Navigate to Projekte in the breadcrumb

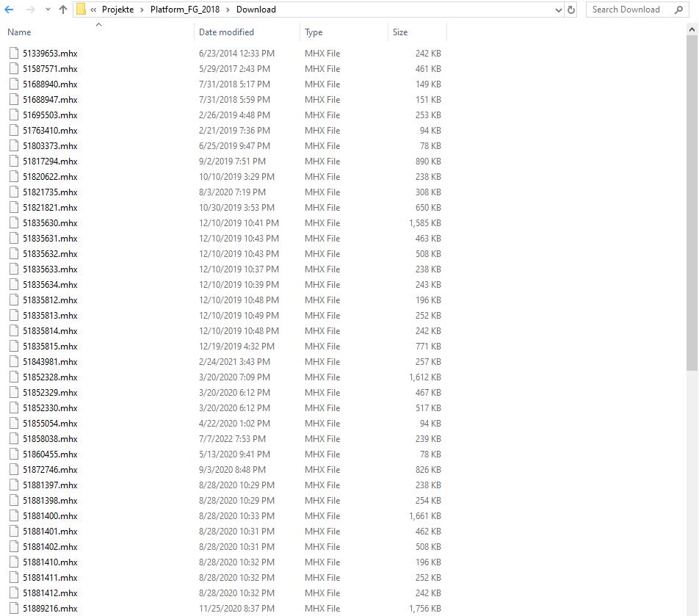coord(117,10)
